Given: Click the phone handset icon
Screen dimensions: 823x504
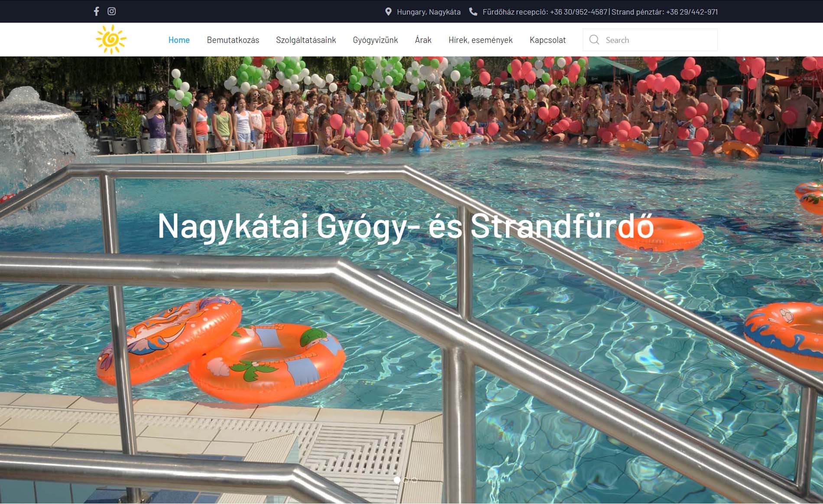Looking at the screenshot, I should pos(473,12).
